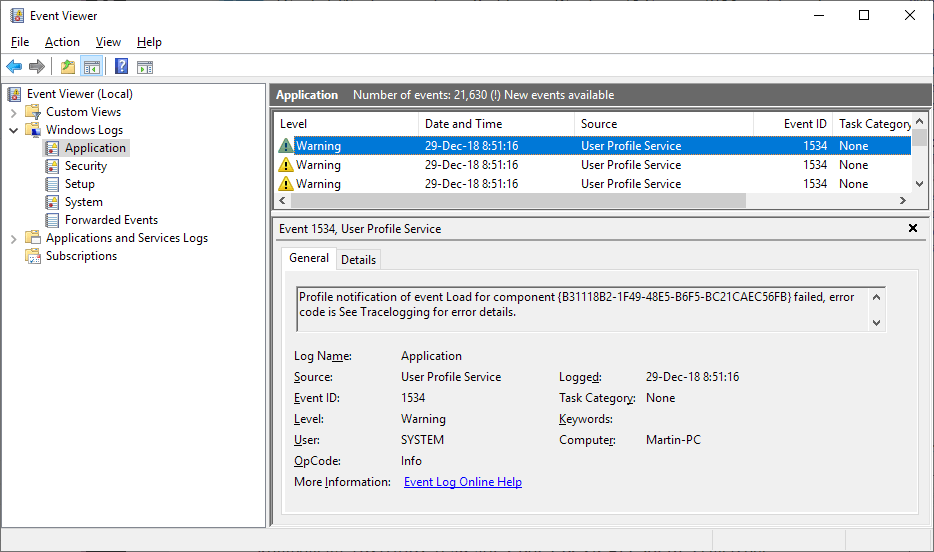
Task: Click the selected warning icon in first row
Action: coord(286,146)
